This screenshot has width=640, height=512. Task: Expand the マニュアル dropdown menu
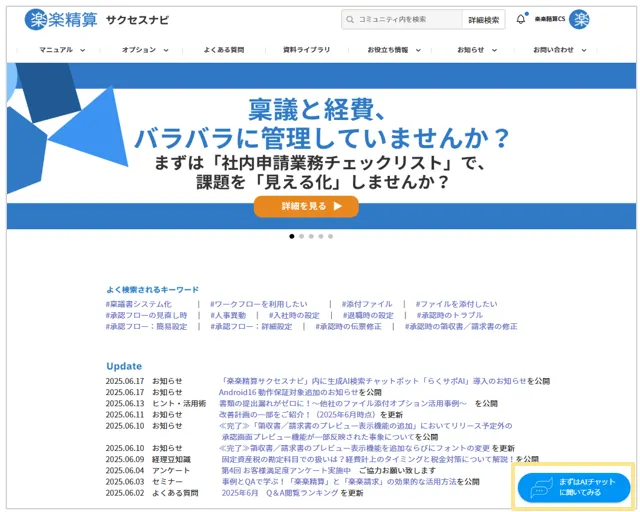pos(62,49)
